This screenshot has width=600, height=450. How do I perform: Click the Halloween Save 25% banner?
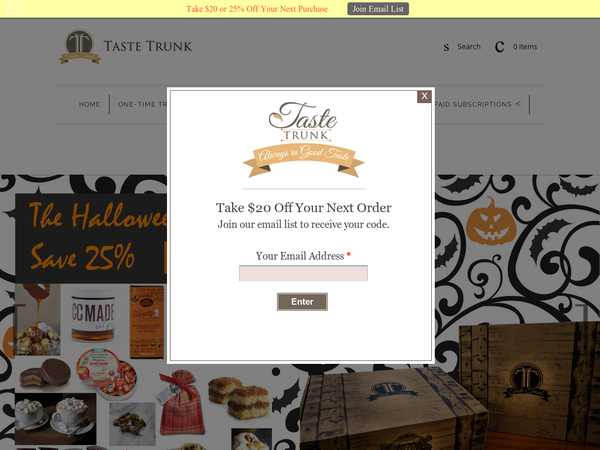point(91,238)
